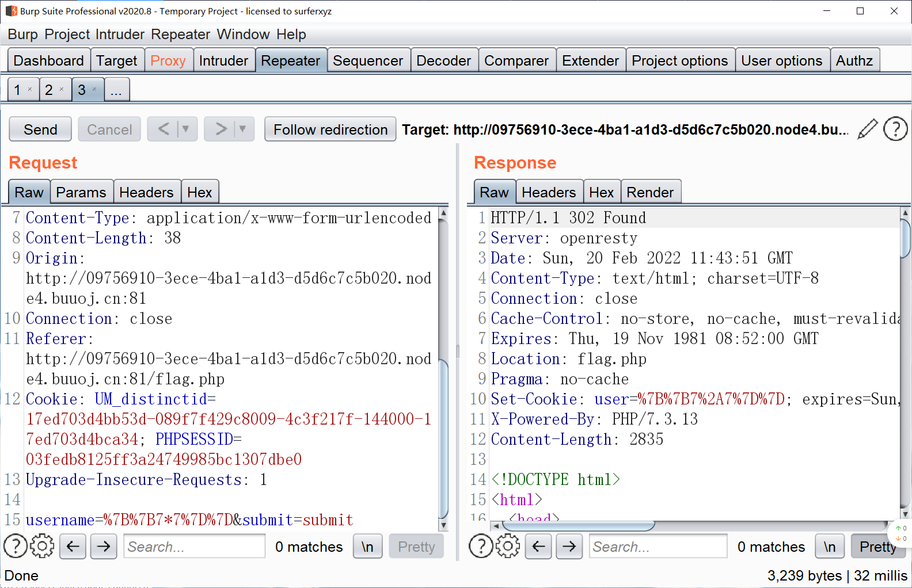
Task: Close Repeater tab 3
Action: 94,89
